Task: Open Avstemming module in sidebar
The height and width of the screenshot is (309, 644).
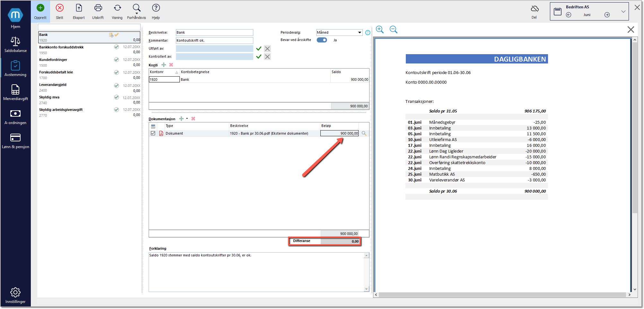Action: 15,68
